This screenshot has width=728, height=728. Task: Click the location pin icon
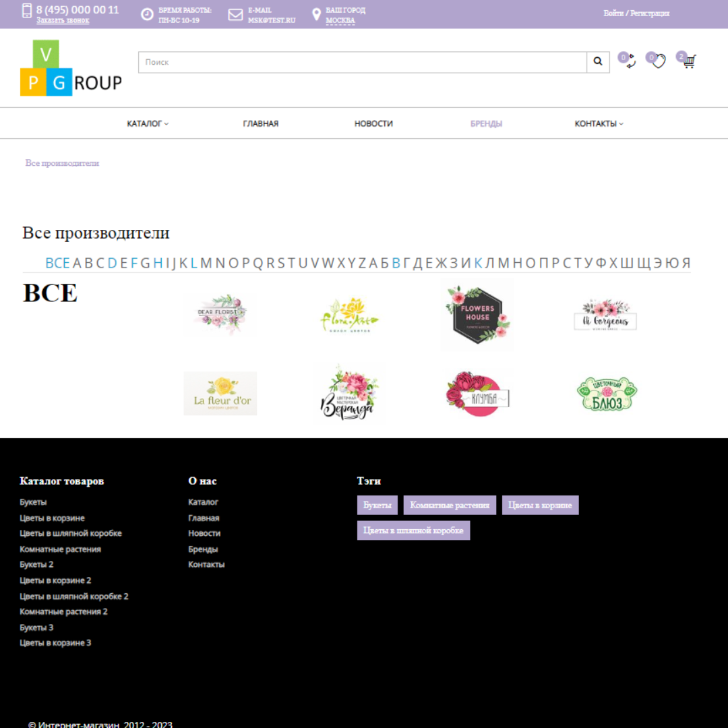(x=316, y=15)
